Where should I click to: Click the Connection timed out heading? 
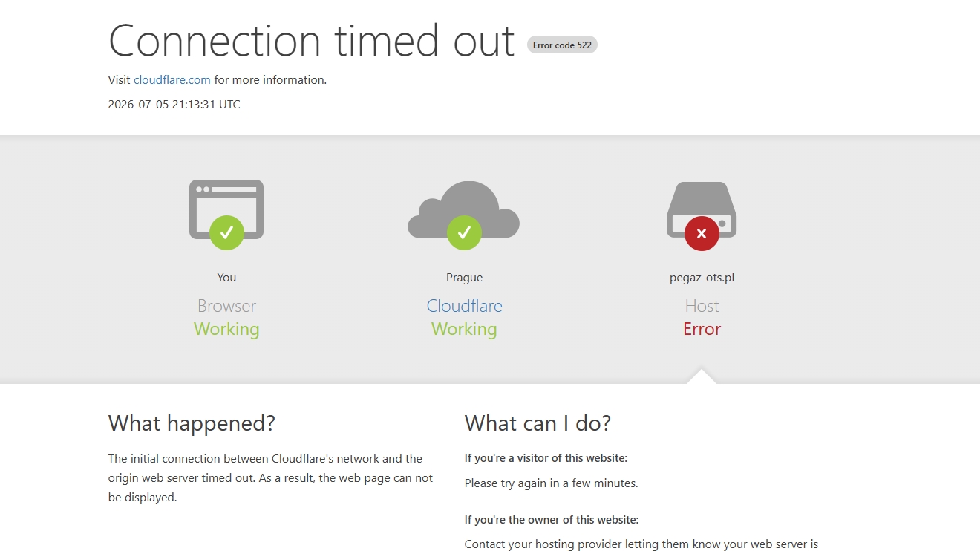point(312,40)
